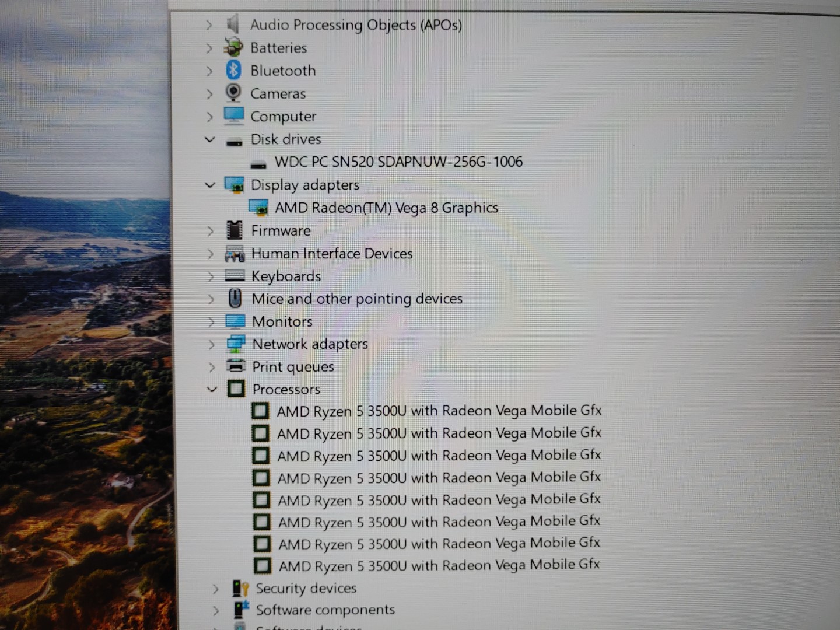Select the first AMD Ryzen 5 3500U processor
This screenshot has width=840, height=630.
click(439, 411)
